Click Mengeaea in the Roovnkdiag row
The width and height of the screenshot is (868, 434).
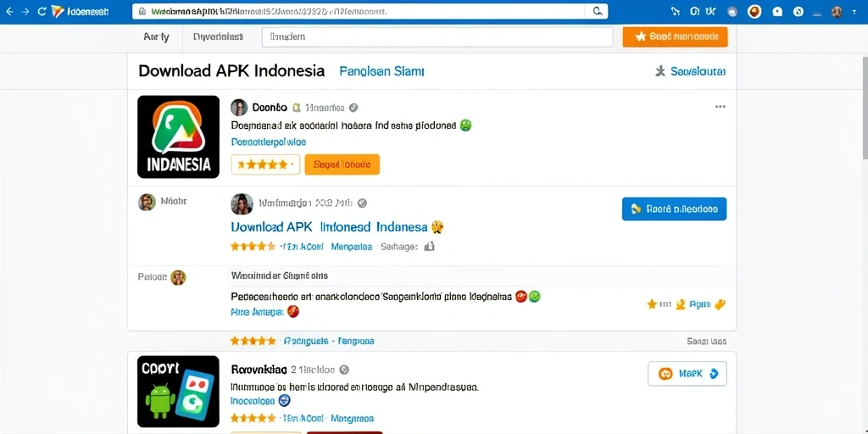pos(353,419)
